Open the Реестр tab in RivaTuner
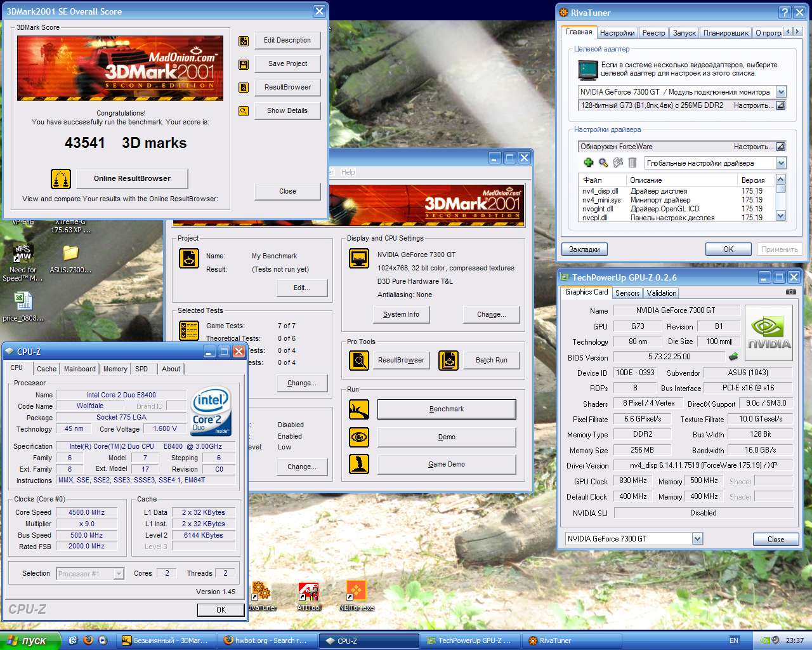This screenshot has height=650, width=812. click(653, 33)
